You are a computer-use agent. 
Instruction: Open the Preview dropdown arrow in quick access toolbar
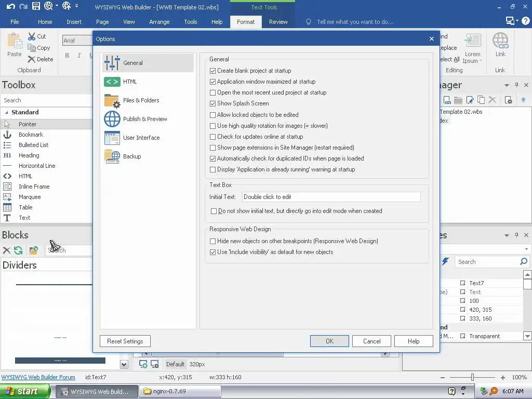pyautogui.click(x=57, y=6)
